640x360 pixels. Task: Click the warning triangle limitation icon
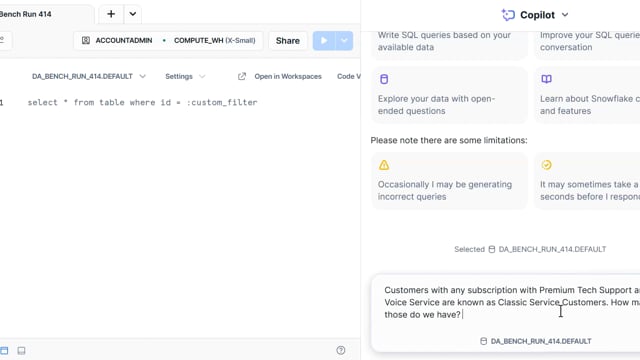[384, 165]
